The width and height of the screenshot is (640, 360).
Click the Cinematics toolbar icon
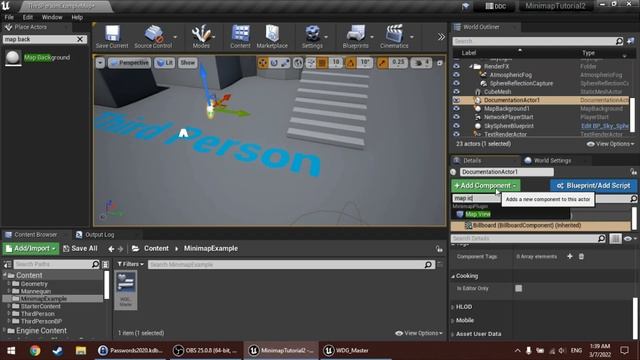tap(394, 36)
